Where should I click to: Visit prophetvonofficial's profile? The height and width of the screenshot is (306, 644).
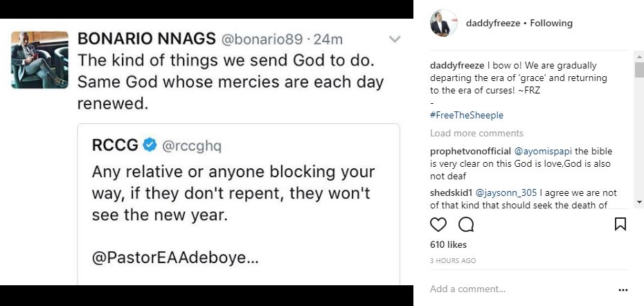(471, 151)
